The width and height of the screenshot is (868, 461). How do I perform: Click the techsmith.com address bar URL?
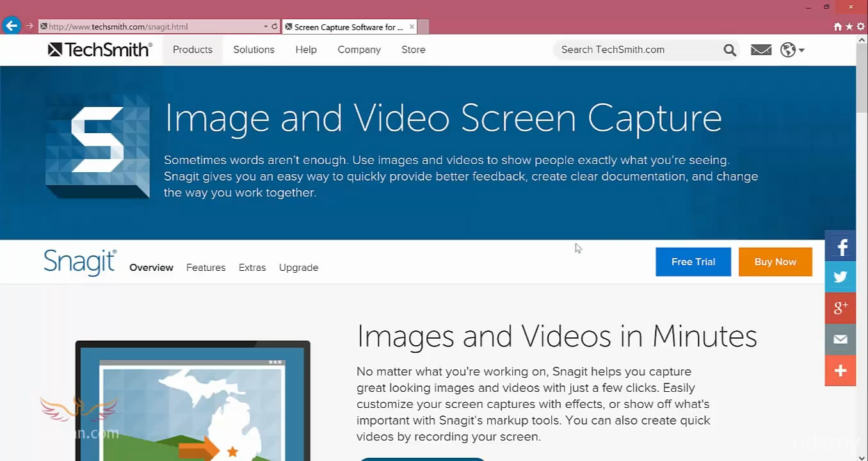[x=118, y=27]
